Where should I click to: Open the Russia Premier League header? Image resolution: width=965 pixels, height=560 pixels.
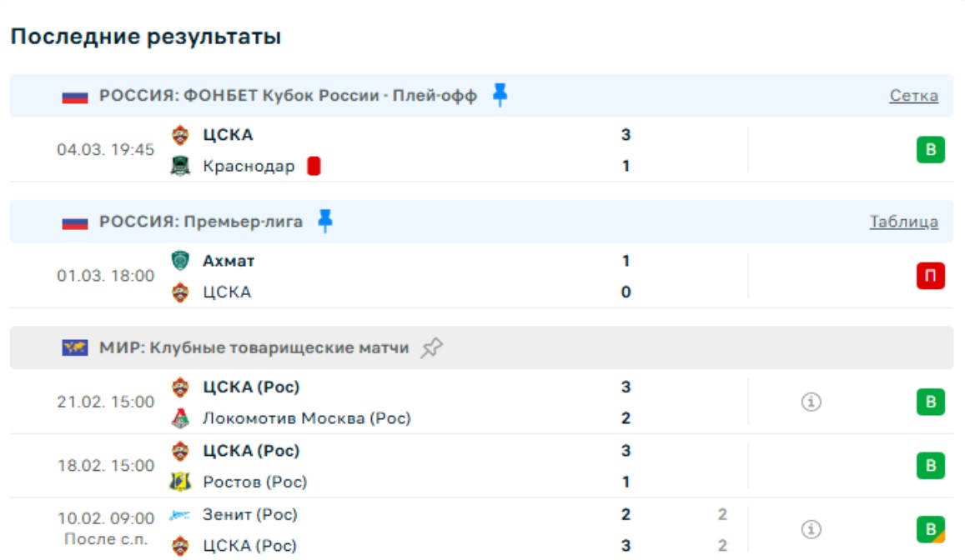click(200, 222)
